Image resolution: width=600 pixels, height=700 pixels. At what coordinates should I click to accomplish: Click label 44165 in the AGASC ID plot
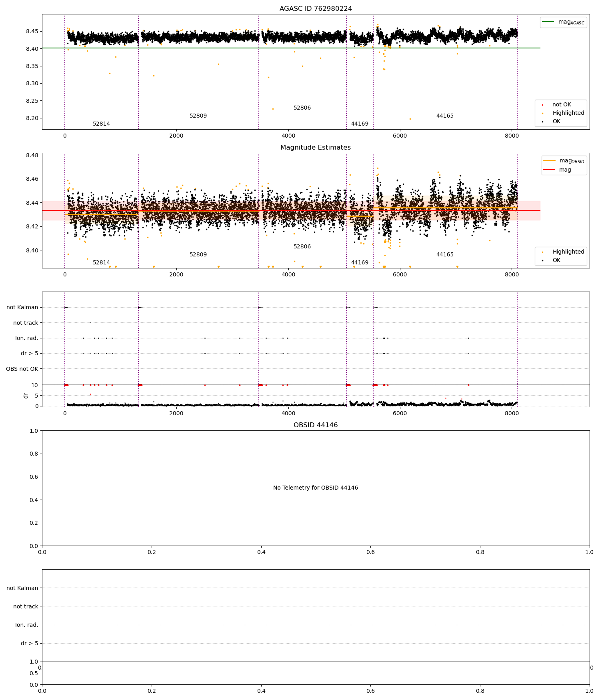tap(445, 116)
